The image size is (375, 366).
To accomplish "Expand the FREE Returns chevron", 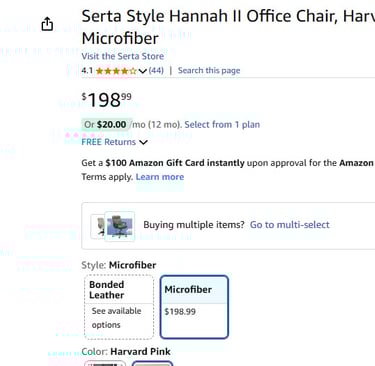I will 143,142.
